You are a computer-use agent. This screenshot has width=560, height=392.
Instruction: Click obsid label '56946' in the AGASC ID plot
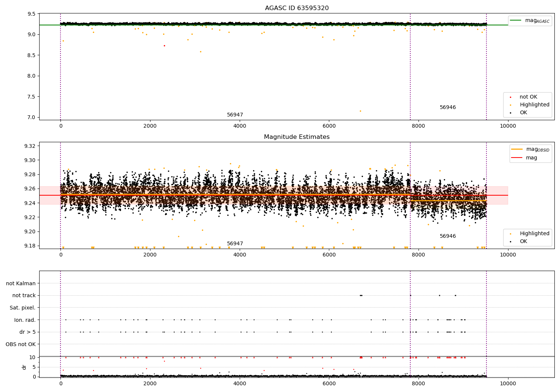(448, 108)
